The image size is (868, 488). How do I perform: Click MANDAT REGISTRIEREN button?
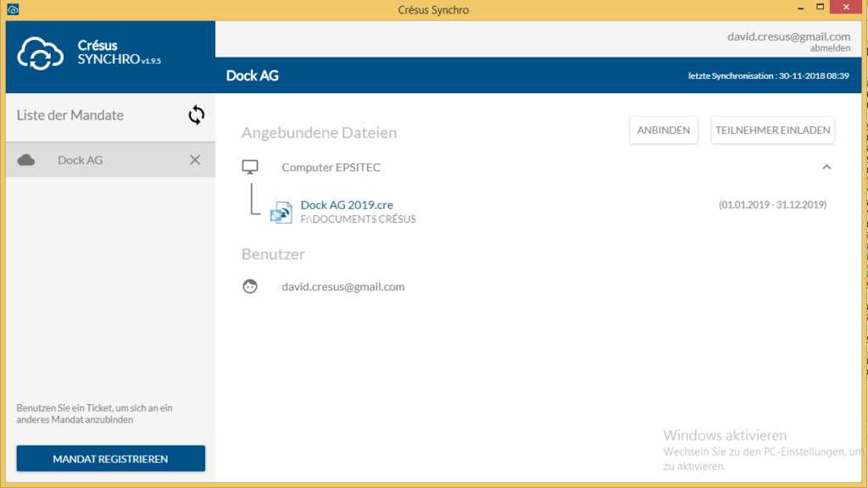coord(111,458)
